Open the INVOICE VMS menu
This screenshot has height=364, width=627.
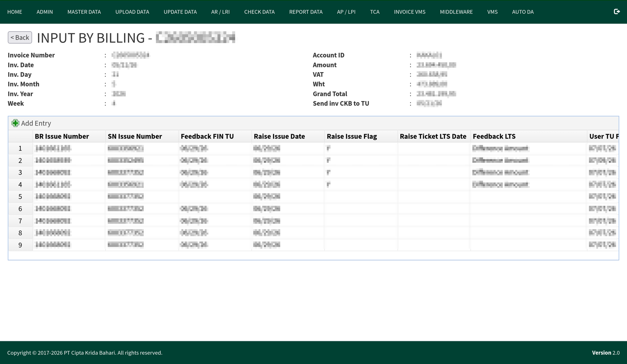click(410, 12)
